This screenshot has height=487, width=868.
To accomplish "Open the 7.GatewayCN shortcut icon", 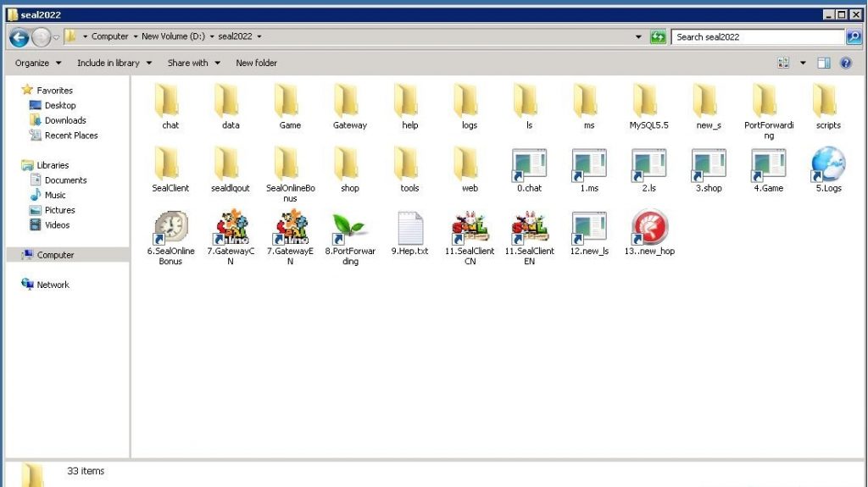I will [231, 227].
